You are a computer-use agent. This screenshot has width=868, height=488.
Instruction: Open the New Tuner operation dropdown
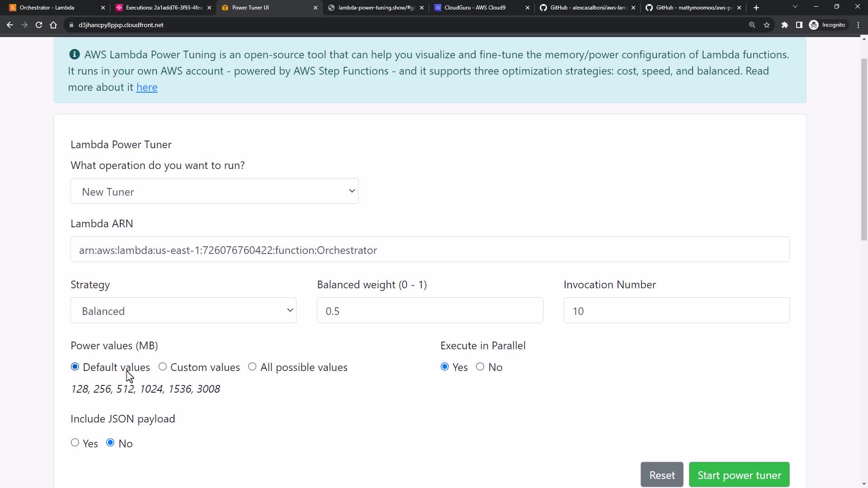coord(214,191)
